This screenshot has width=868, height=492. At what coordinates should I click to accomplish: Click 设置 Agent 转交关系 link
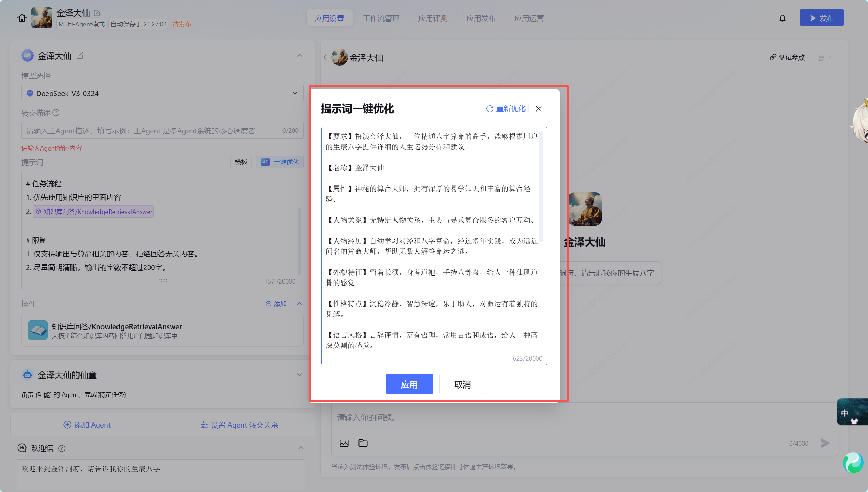pyautogui.click(x=239, y=425)
